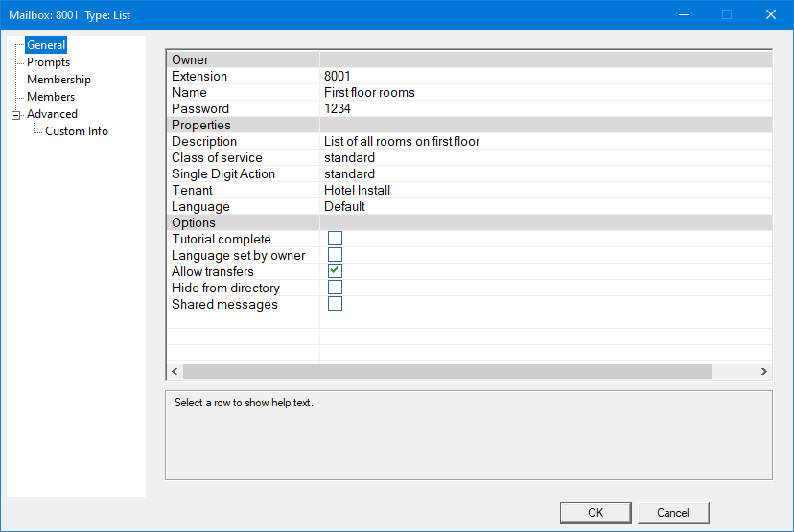The width and height of the screenshot is (794, 532).
Task: Open the Members tree item
Action: pyautogui.click(x=51, y=97)
